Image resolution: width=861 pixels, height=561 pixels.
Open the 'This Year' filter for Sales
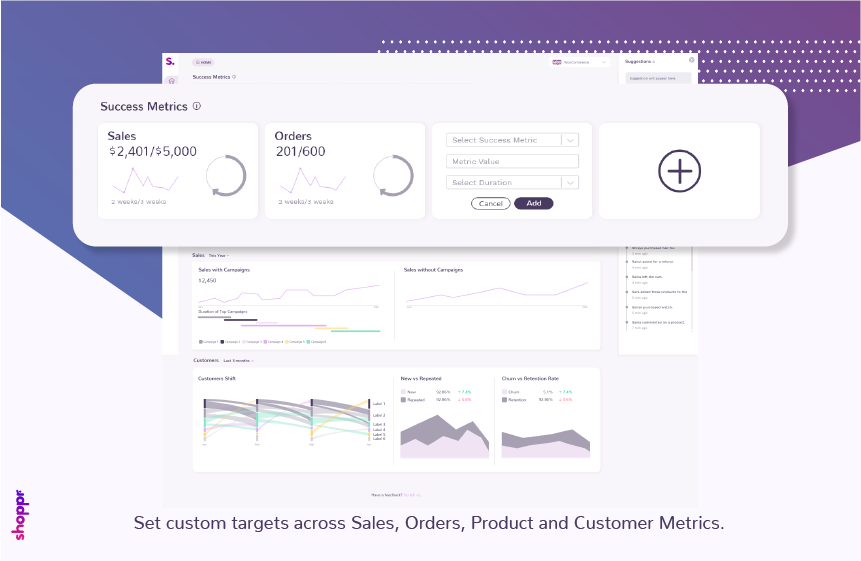(219, 255)
